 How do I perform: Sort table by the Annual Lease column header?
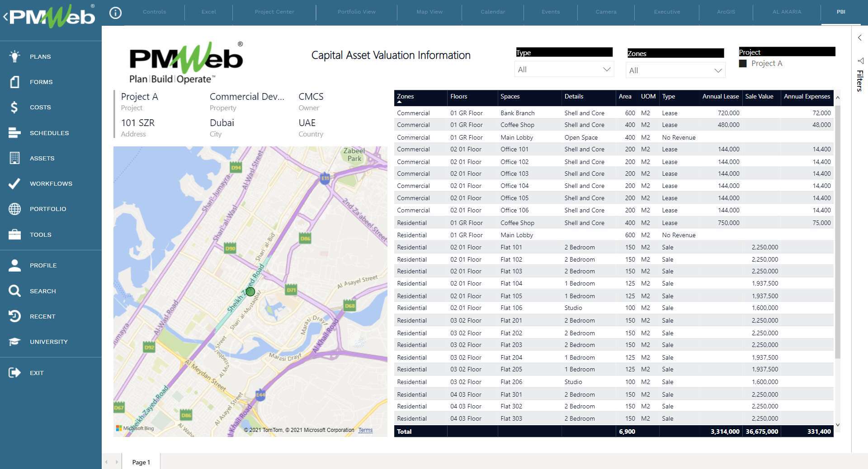tap(720, 97)
